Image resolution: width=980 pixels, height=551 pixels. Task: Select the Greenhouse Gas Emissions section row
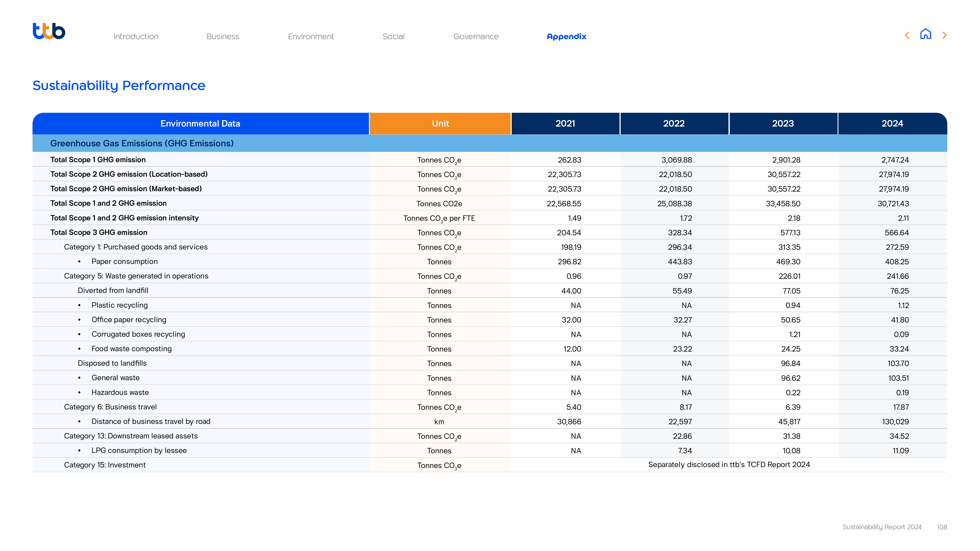pyautogui.click(x=490, y=143)
